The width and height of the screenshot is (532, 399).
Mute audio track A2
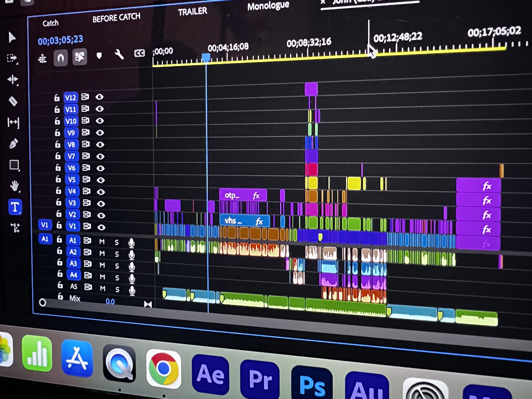coord(102,253)
